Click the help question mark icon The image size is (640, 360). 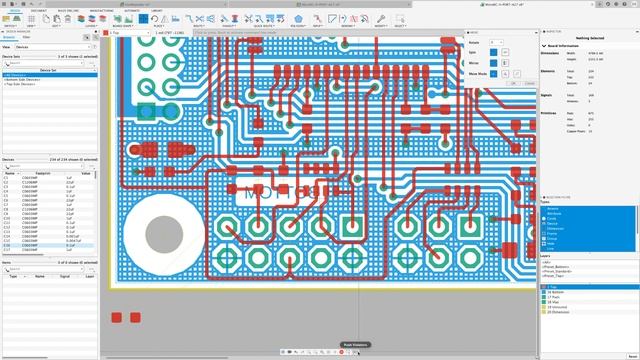tap(624, 4)
